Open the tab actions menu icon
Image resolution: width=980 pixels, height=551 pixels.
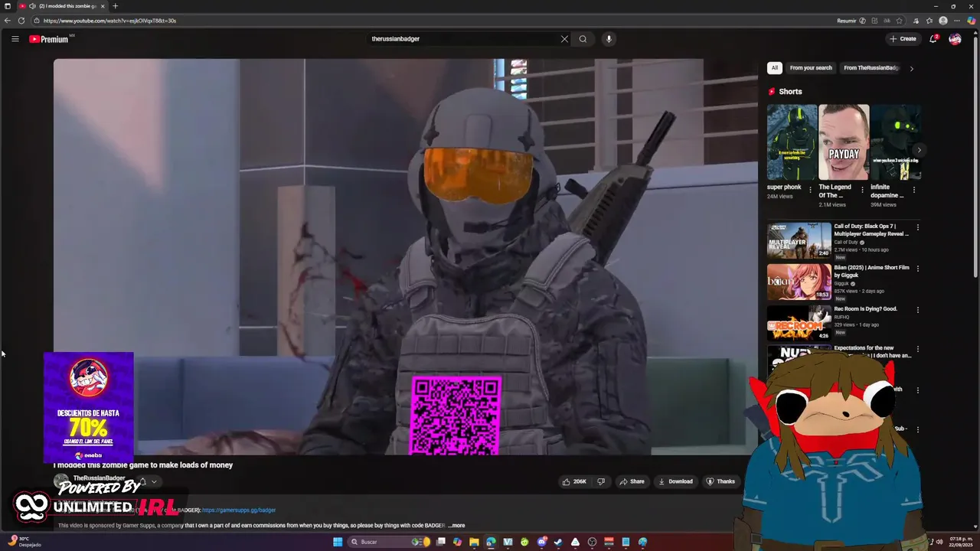(8, 6)
